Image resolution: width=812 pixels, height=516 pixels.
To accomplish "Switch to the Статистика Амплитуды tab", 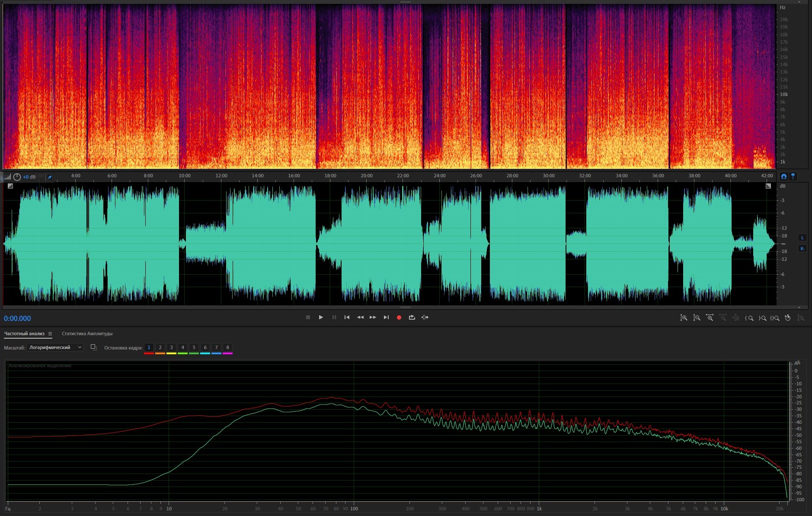I will click(x=87, y=333).
